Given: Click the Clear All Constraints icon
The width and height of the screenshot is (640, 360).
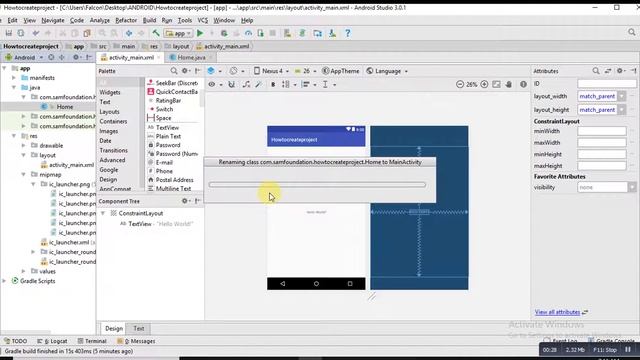Looking at the screenshot, I should tap(246, 84).
